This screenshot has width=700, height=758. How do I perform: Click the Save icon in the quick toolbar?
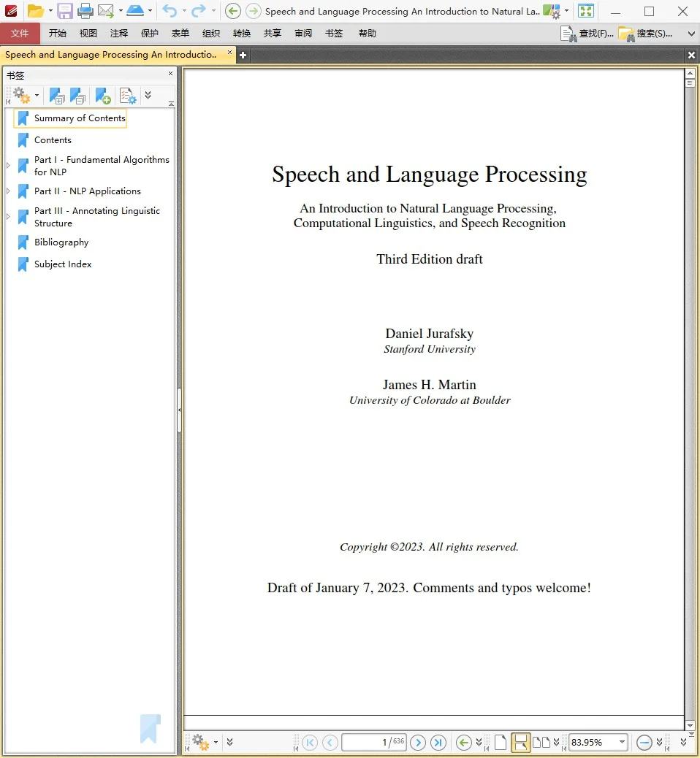pos(65,11)
